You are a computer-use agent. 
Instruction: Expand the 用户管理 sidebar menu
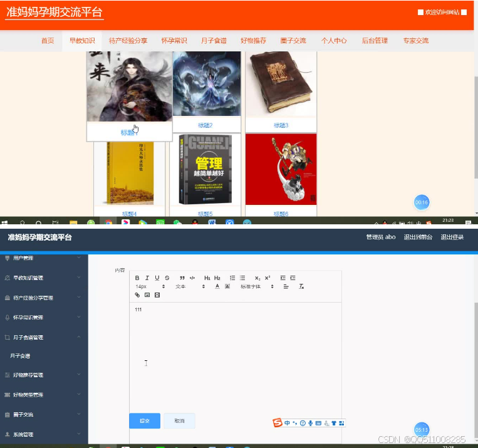tap(44, 258)
